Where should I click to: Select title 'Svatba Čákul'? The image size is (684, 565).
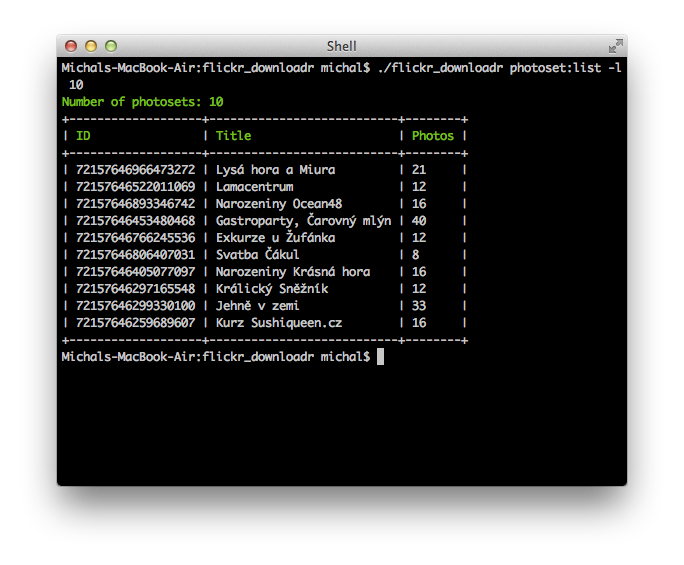[258, 254]
